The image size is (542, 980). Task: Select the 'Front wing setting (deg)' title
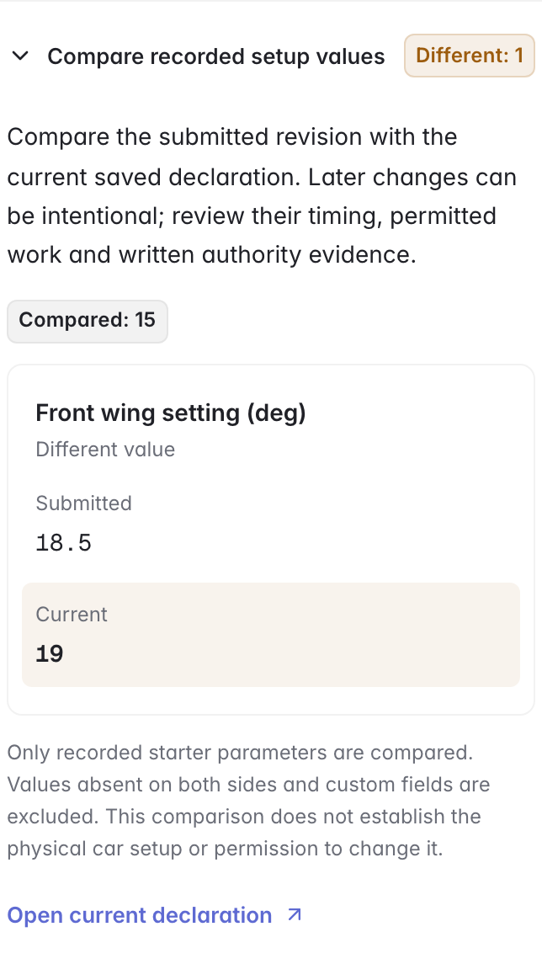(x=171, y=413)
